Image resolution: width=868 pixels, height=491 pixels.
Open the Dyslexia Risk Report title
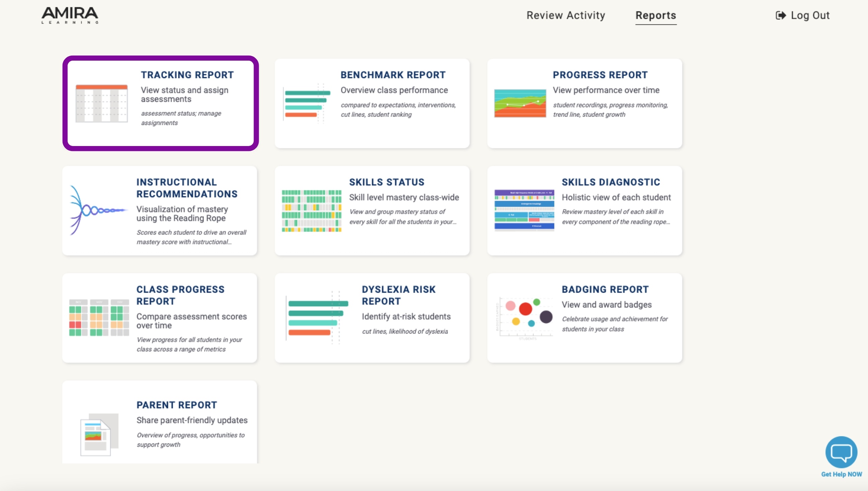click(x=399, y=295)
